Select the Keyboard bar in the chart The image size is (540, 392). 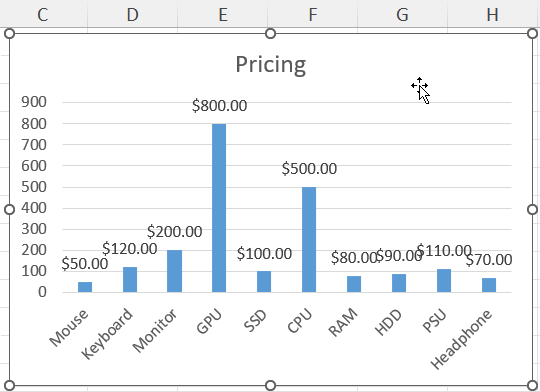pos(130,279)
